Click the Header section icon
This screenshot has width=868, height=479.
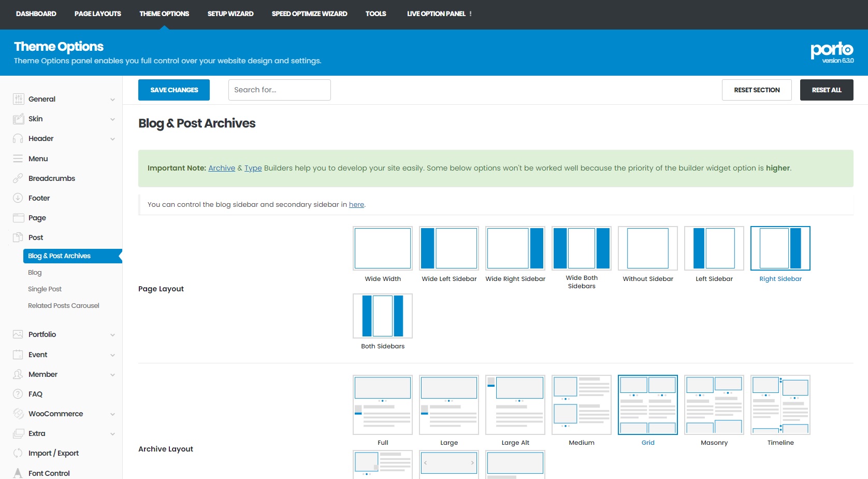pyautogui.click(x=18, y=138)
